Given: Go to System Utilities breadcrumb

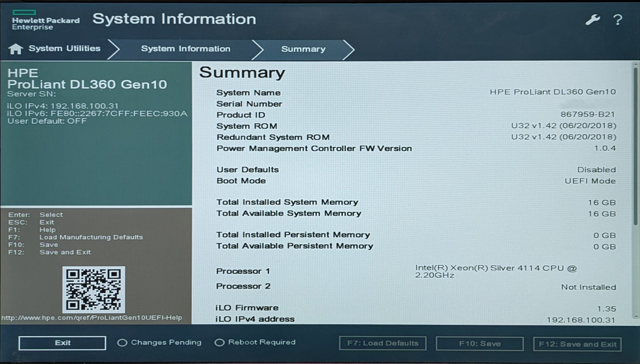Looking at the screenshot, I should (64, 49).
